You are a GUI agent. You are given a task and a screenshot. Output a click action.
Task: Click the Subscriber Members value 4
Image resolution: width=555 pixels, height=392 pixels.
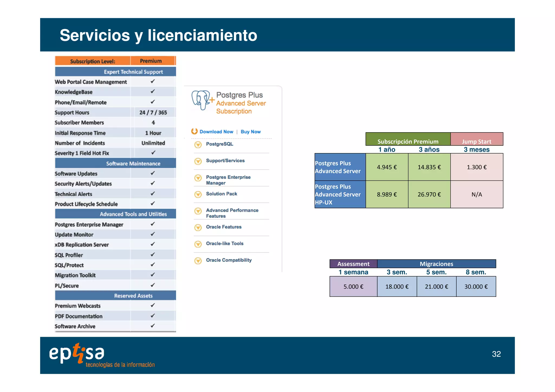[x=153, y=122]
